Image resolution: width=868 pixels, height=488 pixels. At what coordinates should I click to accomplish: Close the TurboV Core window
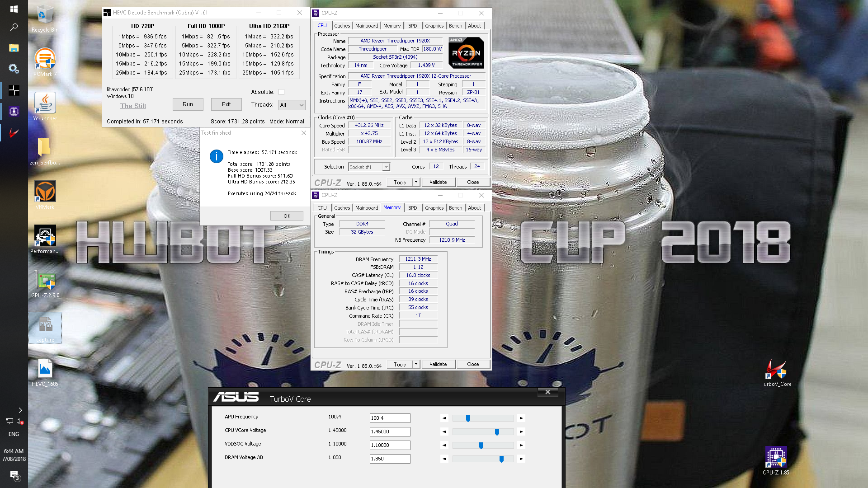tap(547, 392)
